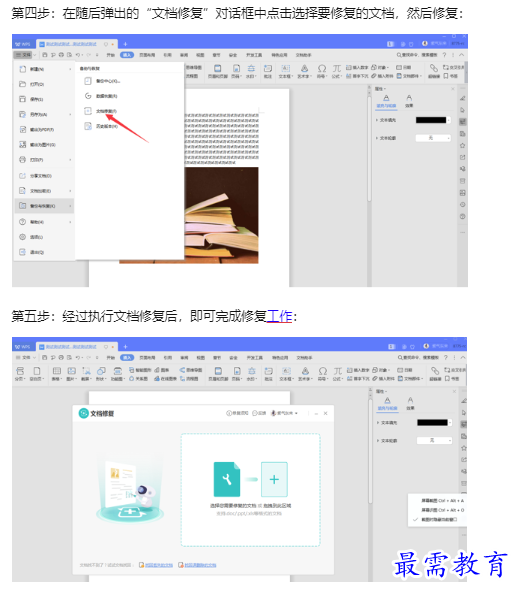This screenshot has width=516, height=596.
Task: Open 文本轮廓 无 dropdown in the step-four panel
Action: pyautogui.click(x=433, y=138)
